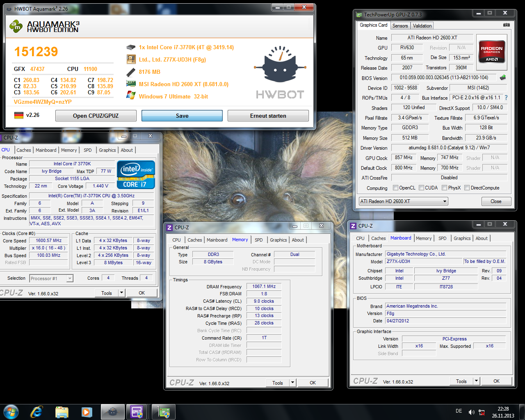The width and height of the screenshot is (525, 420).
Task: Click the Windows flag icon beside Windows 7 Ultimate
Action: pyautogui.click(x=131, y=96)
